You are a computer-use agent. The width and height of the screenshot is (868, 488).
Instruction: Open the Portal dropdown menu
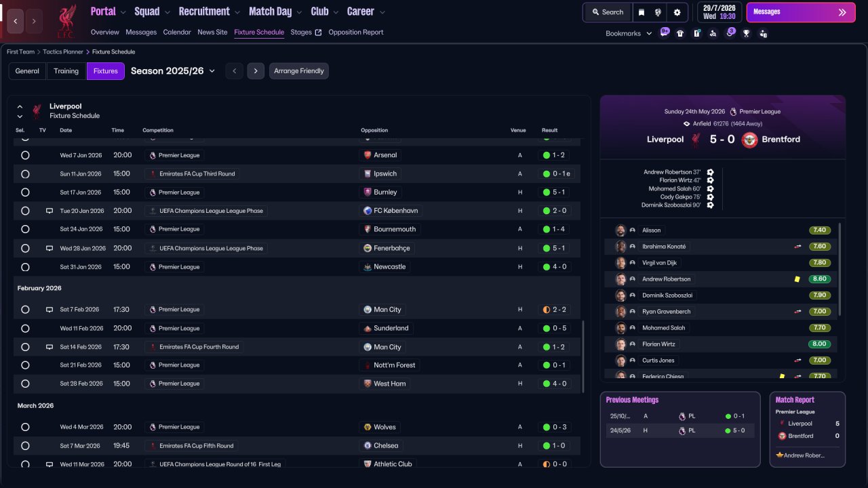(x=108, y=12)
